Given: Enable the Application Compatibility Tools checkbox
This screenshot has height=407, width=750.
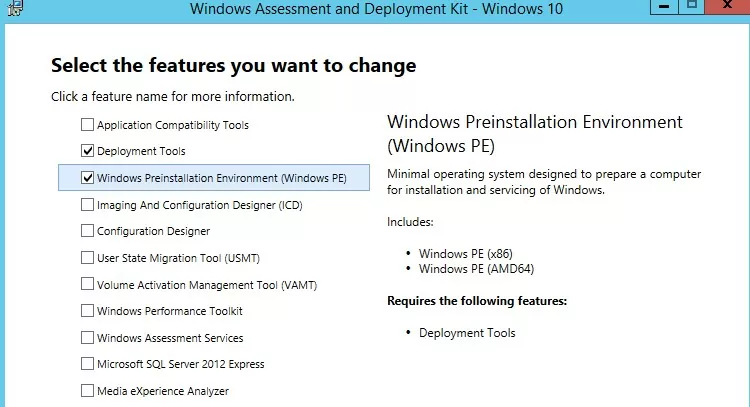Looking at the screenshot, I should (x=87, y=125).
